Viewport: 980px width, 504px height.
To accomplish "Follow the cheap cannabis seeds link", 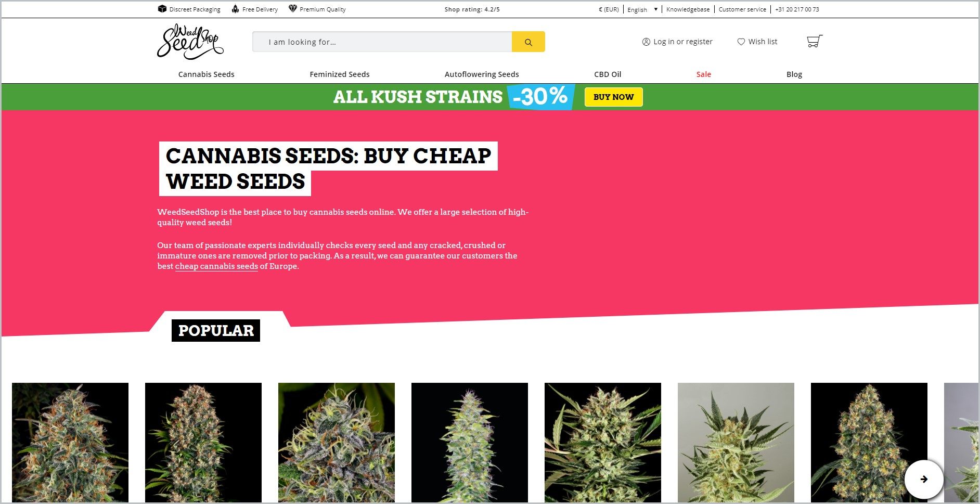I will 216,266.
